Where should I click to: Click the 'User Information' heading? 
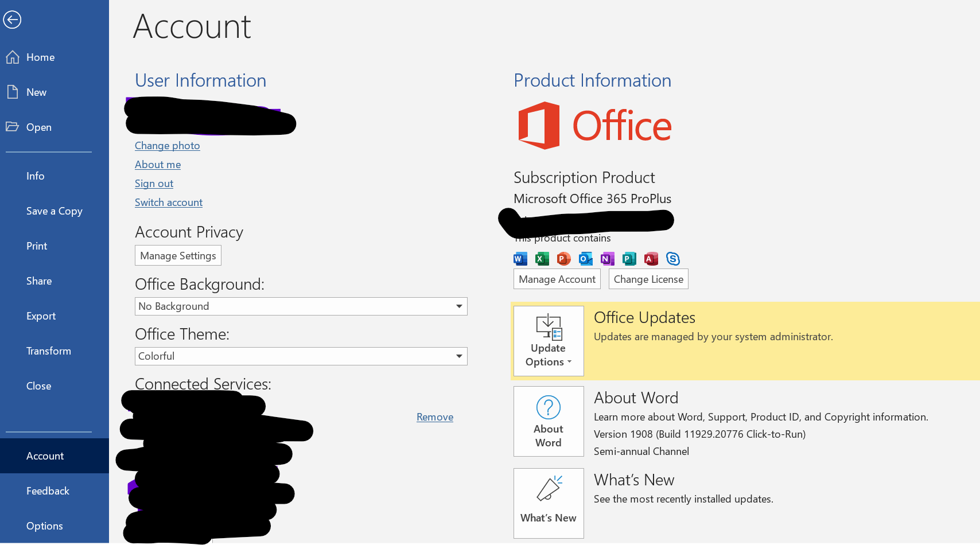200,81
